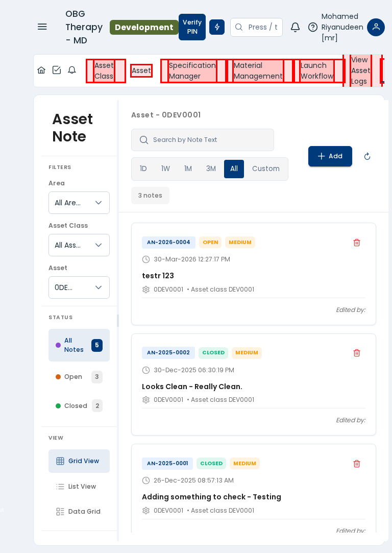Click the help question mark icon
The width and height of the screenshot is (392, 553).
(x=313, y=27)
